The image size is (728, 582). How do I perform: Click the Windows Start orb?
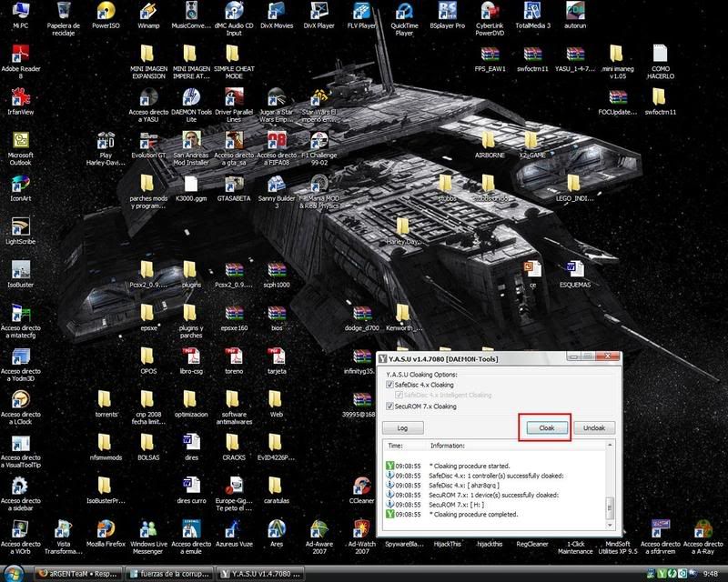14,574
